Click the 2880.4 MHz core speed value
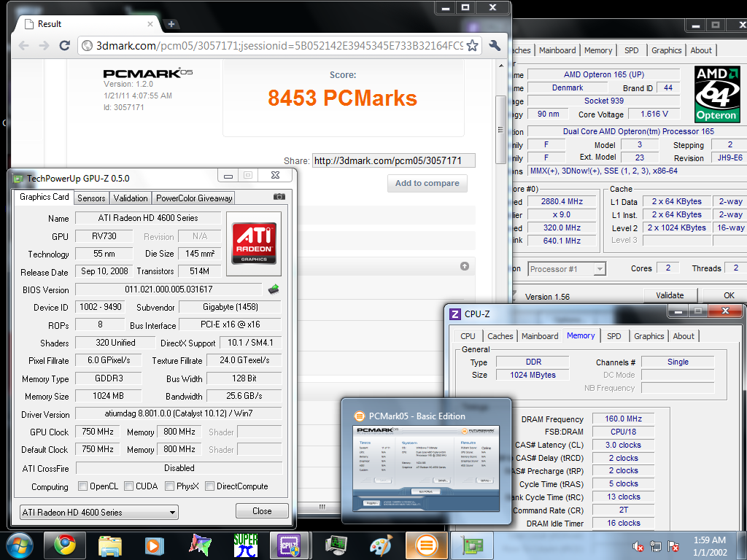 tap(562, 201)
